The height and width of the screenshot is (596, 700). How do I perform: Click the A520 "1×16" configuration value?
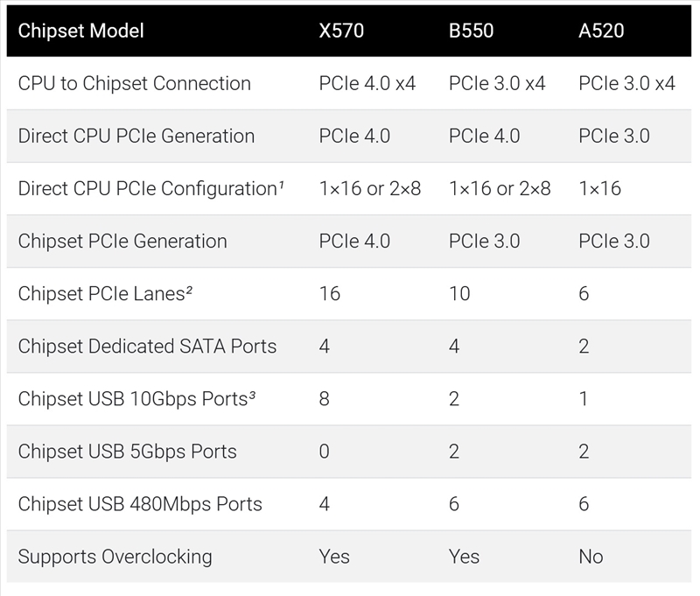click(x=600, y=188)
